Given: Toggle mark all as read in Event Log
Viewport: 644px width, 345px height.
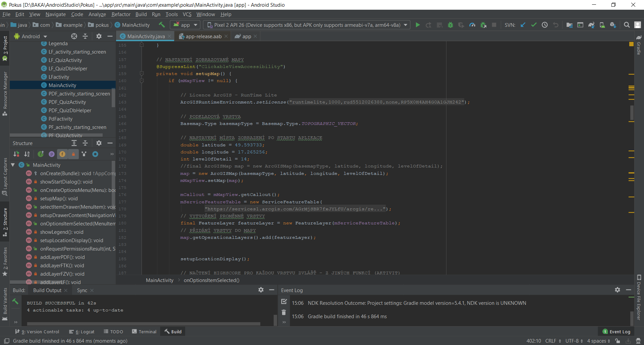Looking at the screenshot, I should (284, 301).
